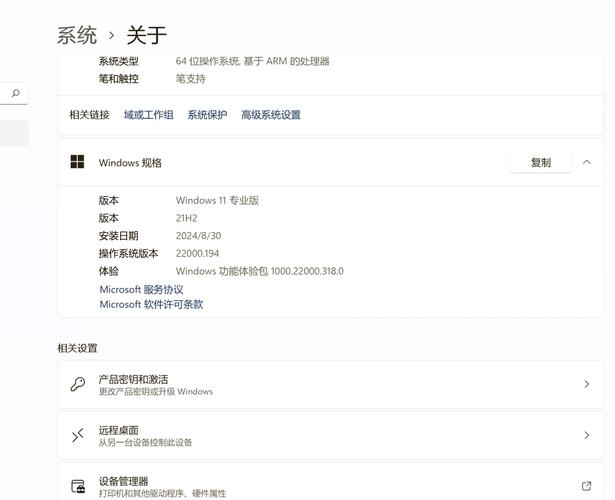Copy Windows specifications with 复制 button
This screenshot has width=615, height=500.
click(x=541, y=162)
